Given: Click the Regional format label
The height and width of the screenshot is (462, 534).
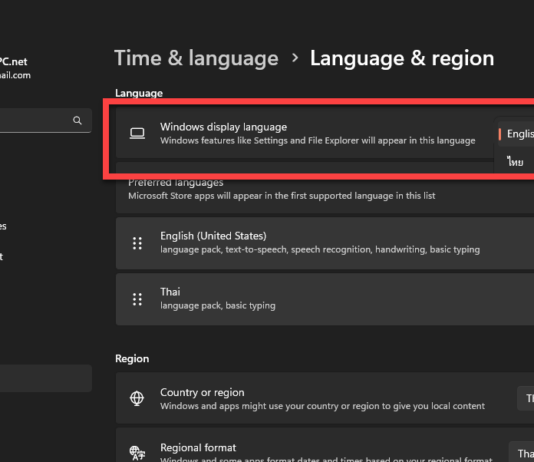Looking at the screenshot, I should pos(198,448).
